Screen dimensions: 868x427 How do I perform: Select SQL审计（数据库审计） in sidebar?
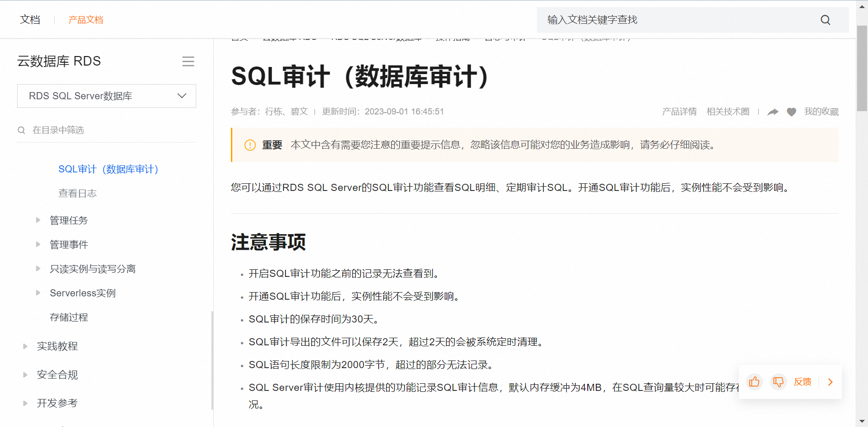pyautogui.click(x=108, y=169)
